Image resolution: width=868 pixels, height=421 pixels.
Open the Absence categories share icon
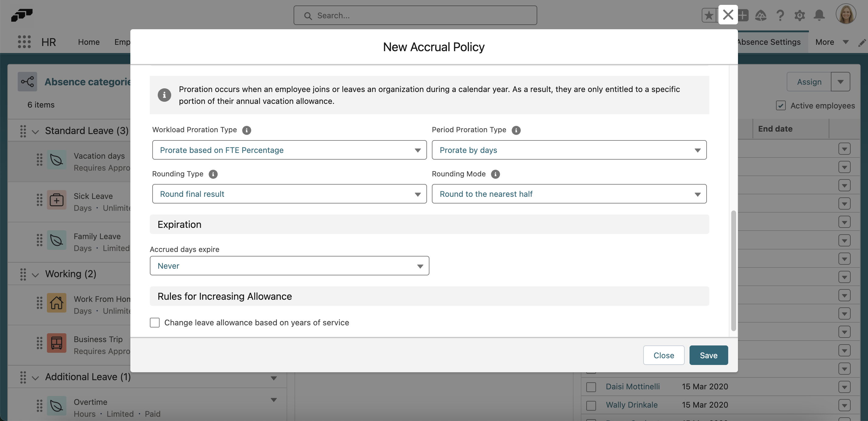point(27,81)
